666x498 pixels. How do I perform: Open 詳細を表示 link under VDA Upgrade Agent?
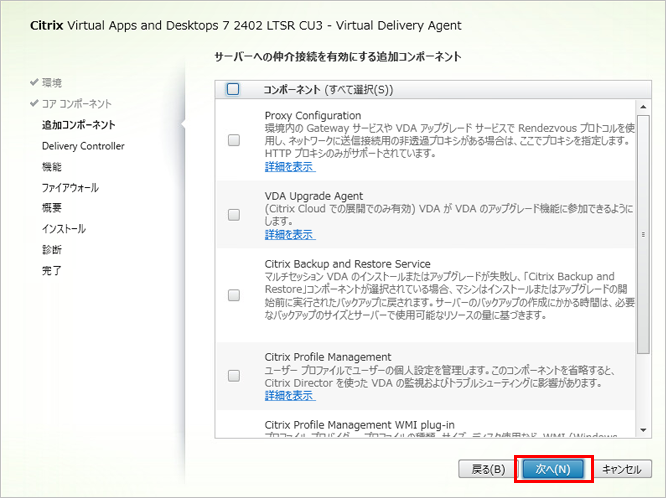point(289,234)
